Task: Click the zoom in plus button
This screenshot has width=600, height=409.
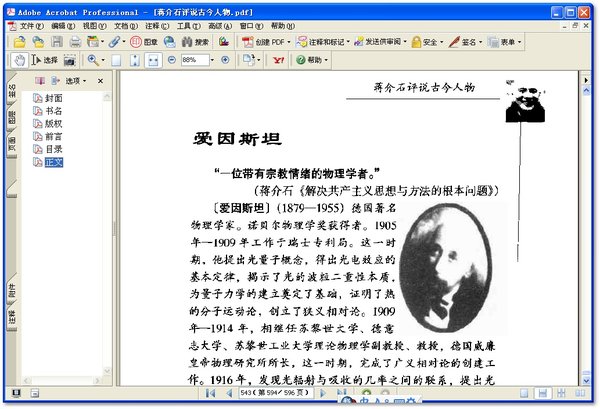Action: point(225,60)
